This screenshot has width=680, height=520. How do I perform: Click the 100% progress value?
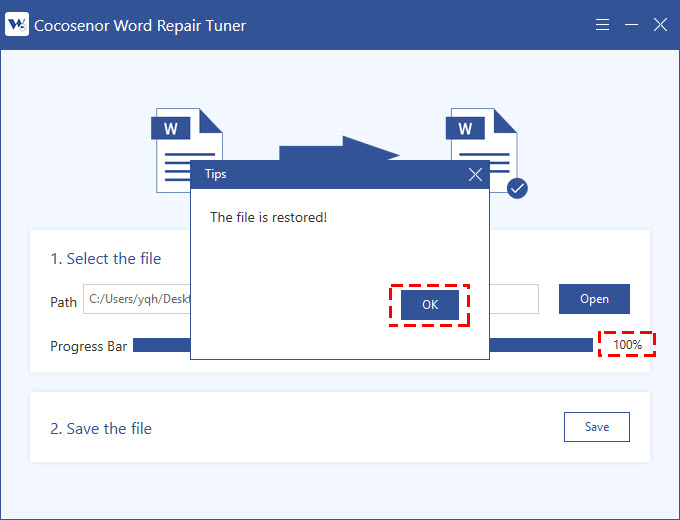pyautogui.click(x=627, y=345)
